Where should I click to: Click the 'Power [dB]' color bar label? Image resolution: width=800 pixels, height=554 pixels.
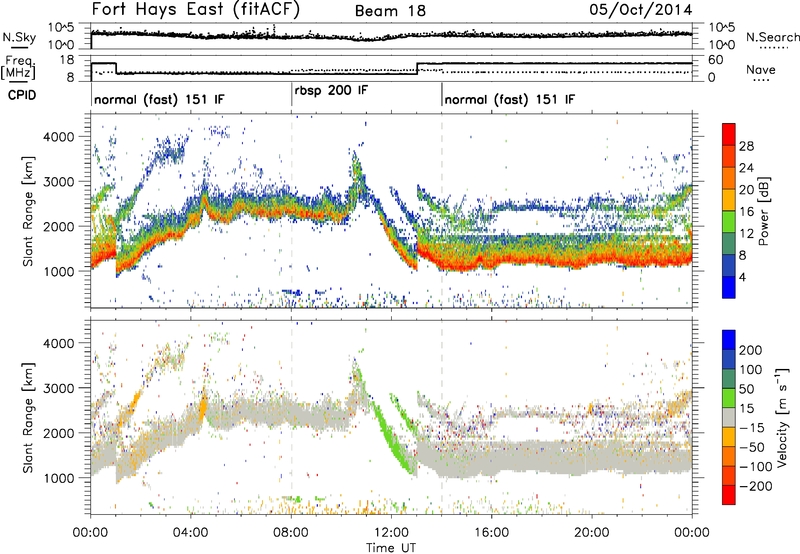(764, 211)
